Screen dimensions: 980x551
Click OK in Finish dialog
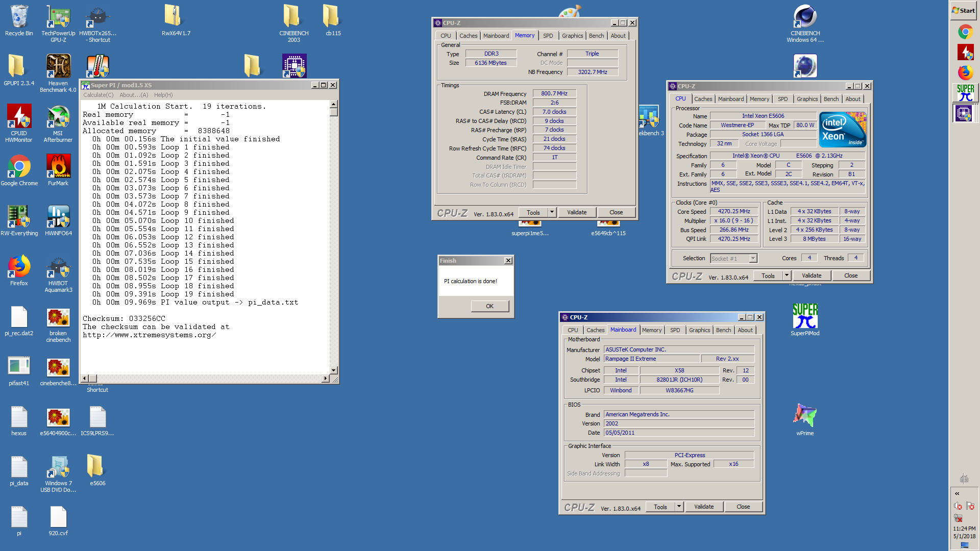(489, 306)
